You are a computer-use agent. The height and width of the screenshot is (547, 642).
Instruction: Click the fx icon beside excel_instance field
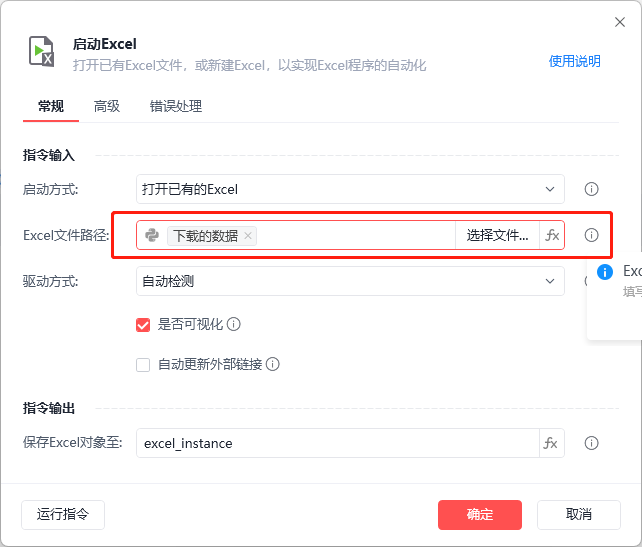[551, 443]
